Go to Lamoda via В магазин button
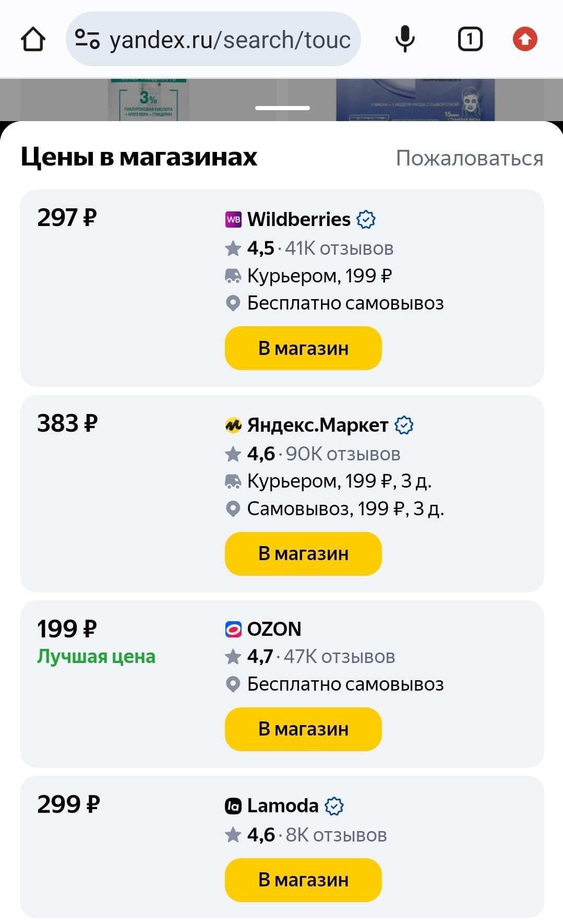The height and width of the screenshot is (924, 563). click(x=303, y=880)
